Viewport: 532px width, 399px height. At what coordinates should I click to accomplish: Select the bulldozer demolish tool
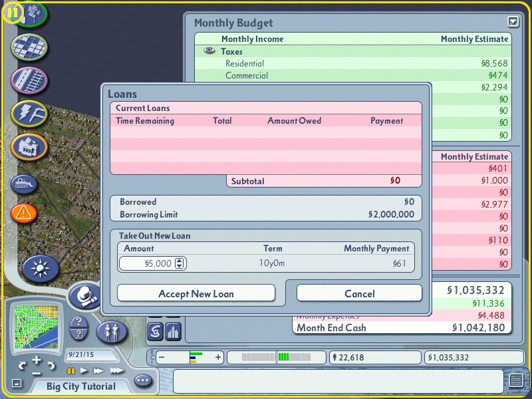[x=25, y=183]
